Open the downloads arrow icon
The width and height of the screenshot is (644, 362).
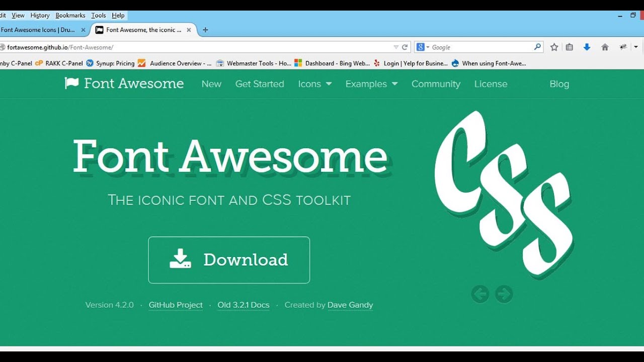click(587, 47)
